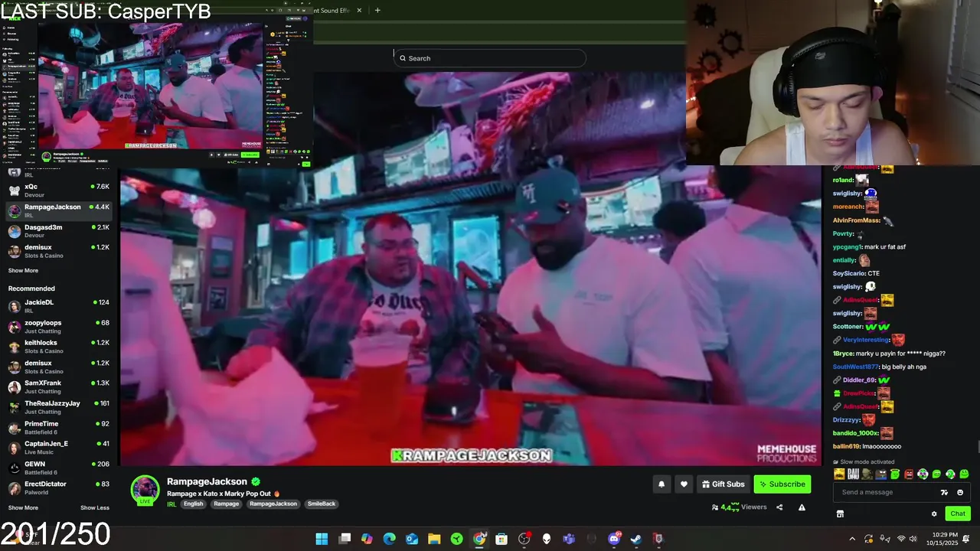Viewport: 980px width, 551px height.
Task: Open TheRealJazzyJay recommended channel
Action: tap(59, 407)
